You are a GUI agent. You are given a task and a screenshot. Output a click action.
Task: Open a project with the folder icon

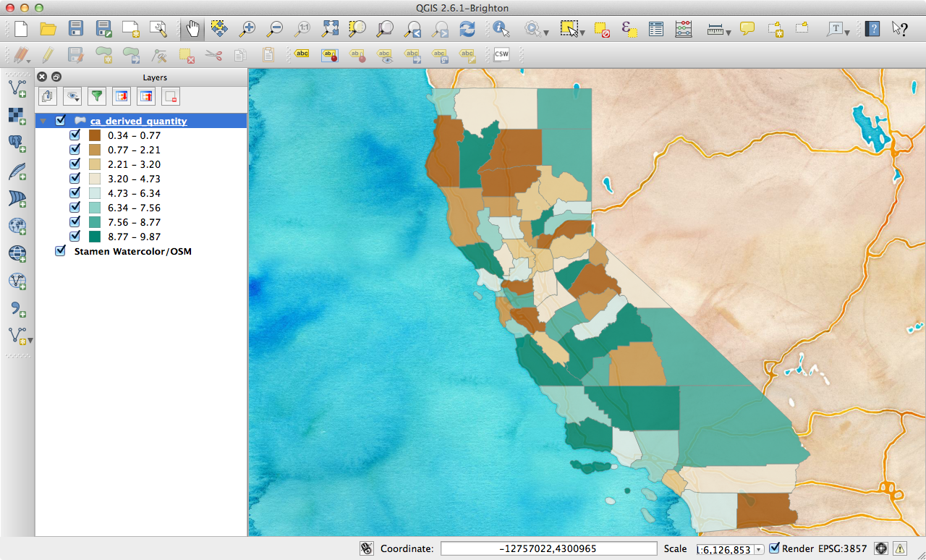48,29
